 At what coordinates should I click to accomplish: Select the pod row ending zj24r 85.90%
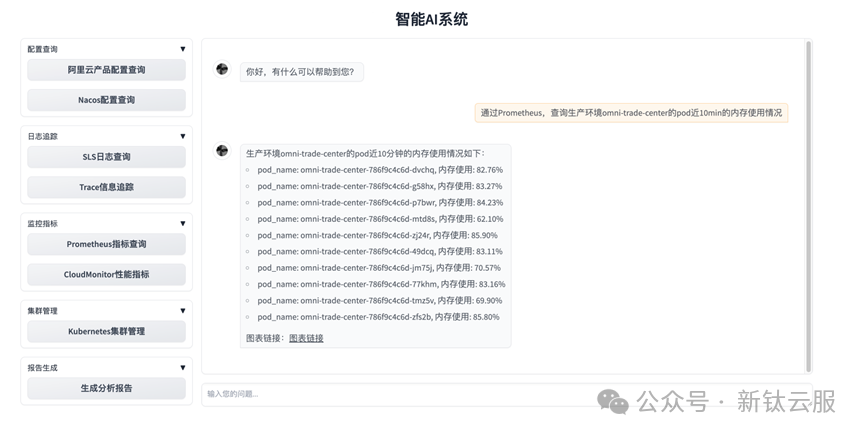(x=378, y=235)
